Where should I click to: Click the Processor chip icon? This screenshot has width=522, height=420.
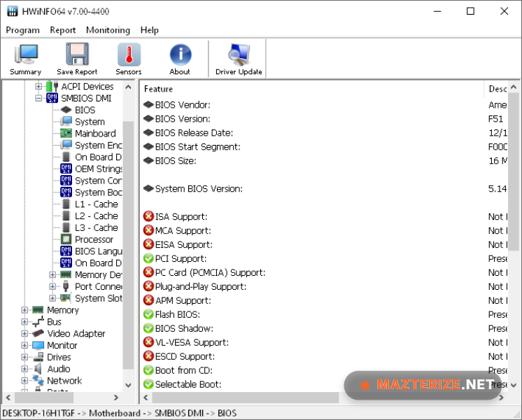point(66,239)
